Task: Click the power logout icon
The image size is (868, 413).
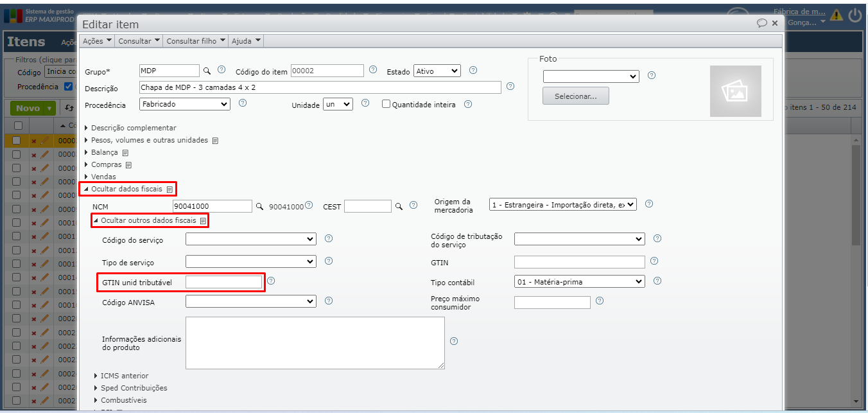Action: pos(855,15)
